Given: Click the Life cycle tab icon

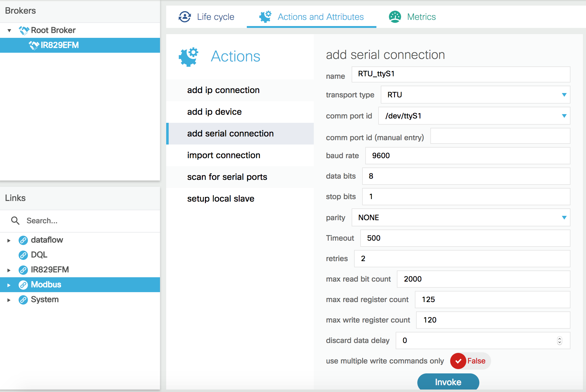Looking at the screenshot, I should coord(184,17).
